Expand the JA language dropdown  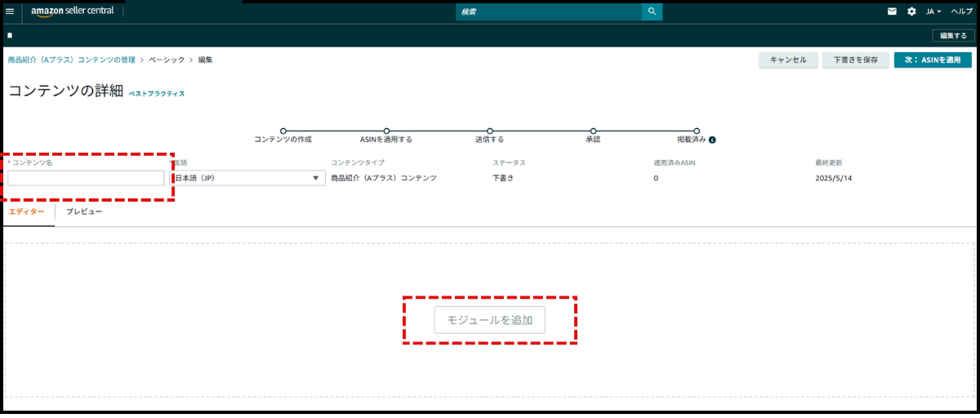(934, 11)
